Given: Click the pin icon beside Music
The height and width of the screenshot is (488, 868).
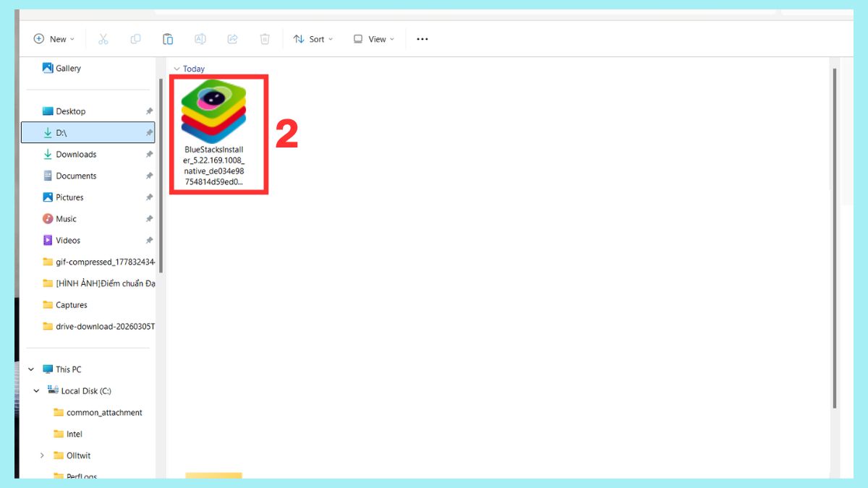Looking at the screenshot, I should 149,218.
